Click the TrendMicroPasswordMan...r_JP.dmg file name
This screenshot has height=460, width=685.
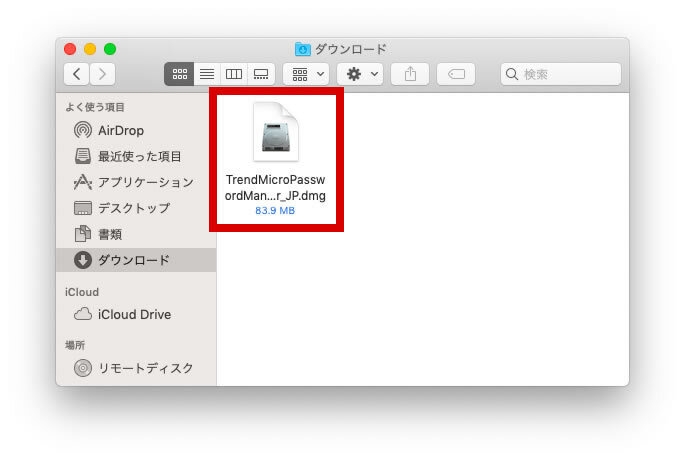(275, 187)
